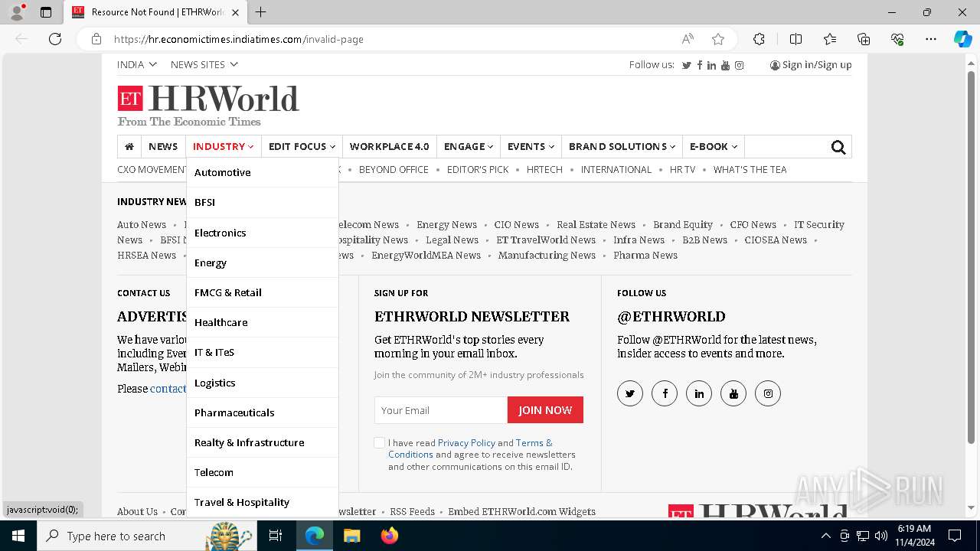Click circular Facebook icon under @ETHRWORLD
Image resolution: width=980 pixels, height=551 pixels.
coord(665,393)
